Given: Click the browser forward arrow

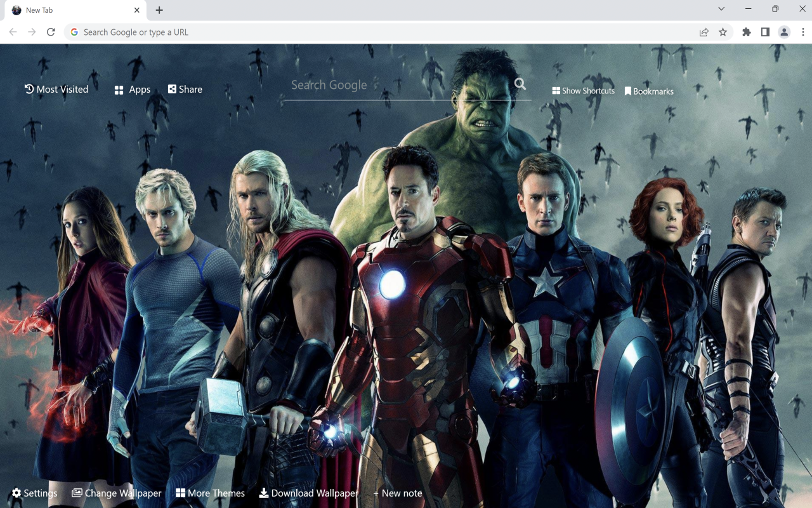Looking at the screenshot, I should point(32,32).
